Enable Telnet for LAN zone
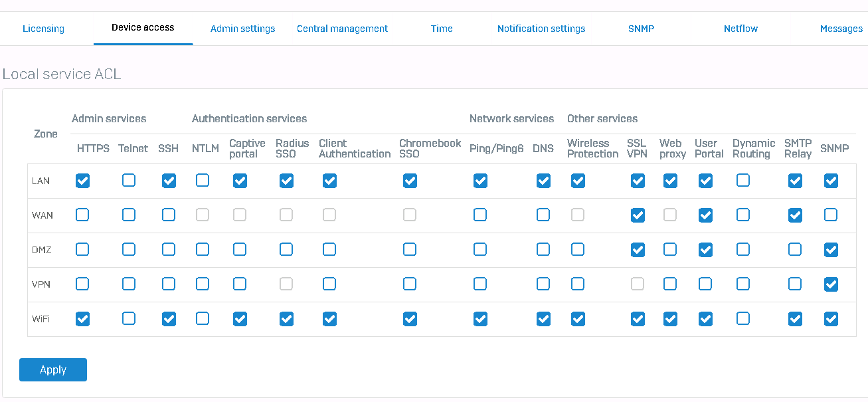 (x=129, y=181)
